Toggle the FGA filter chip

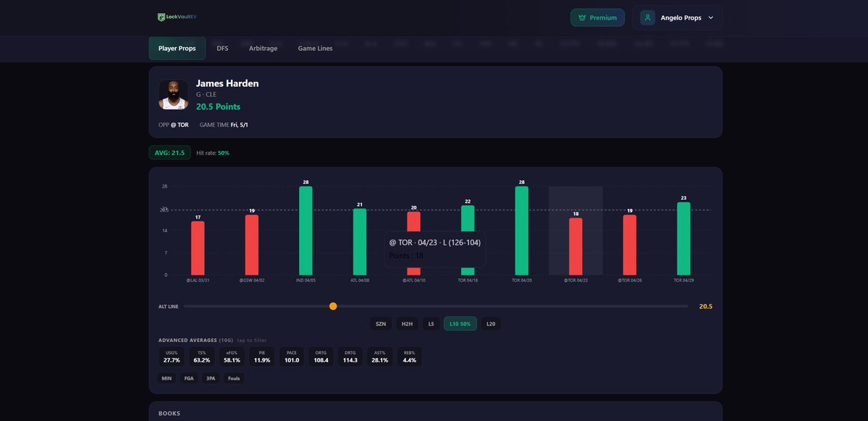[190, 378]
